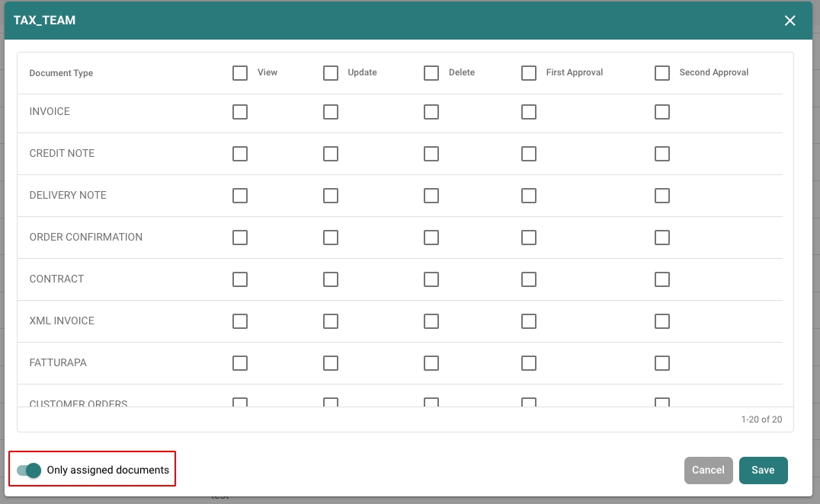Viewport: 820px width, 504px height.
Task: Check the Delete column header checkbox
Action: (431, 73)
